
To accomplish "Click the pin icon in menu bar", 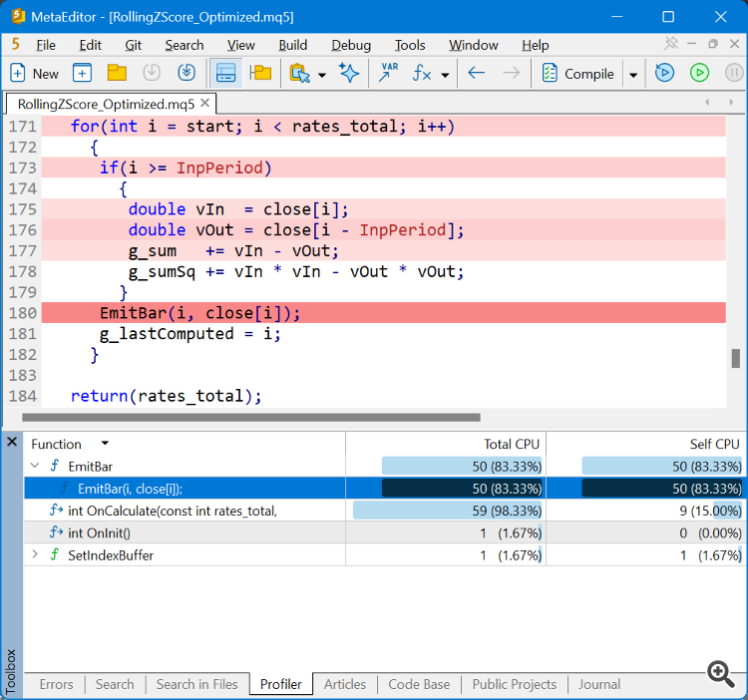I will click(x=671, y=44).
